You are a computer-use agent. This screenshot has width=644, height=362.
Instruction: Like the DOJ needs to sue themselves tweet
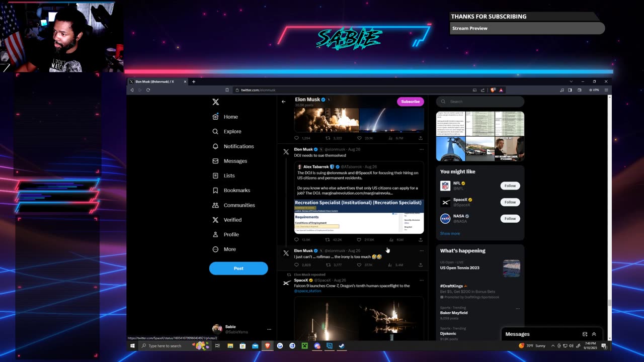coord(359,240)
